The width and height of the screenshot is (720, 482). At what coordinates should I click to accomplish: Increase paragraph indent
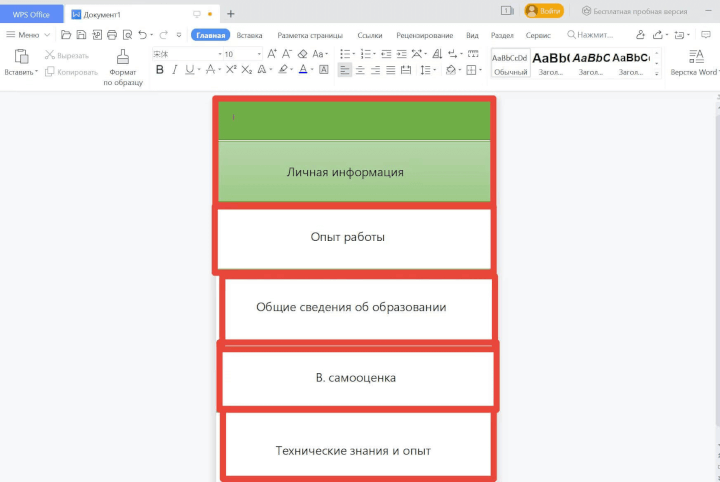pos(402,54)
